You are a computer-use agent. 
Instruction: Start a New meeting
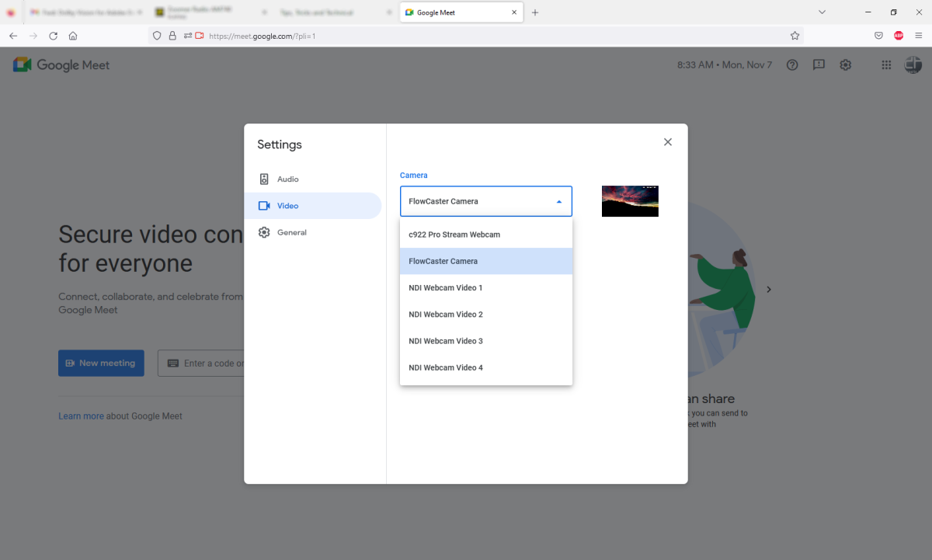pyautogui.click(x=101, y=363)
